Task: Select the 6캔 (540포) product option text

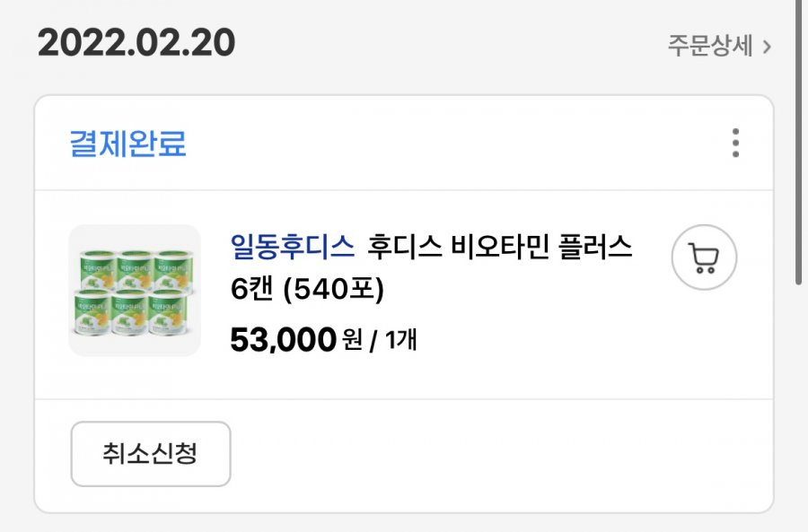Action: point(307,289)
